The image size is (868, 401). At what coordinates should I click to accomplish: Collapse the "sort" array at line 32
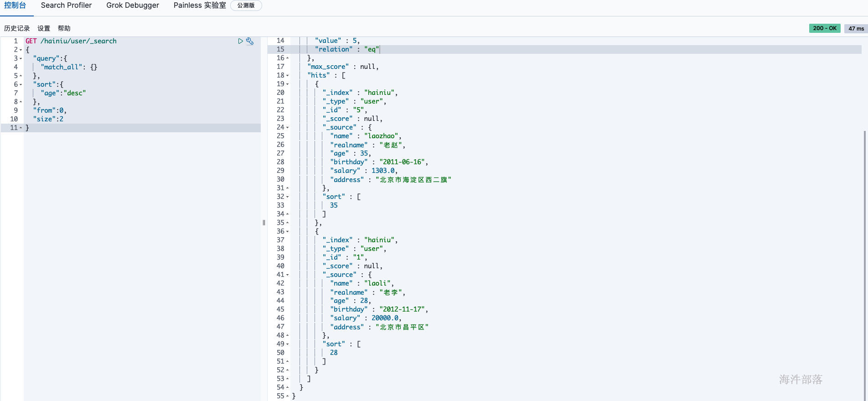(288, 197)
